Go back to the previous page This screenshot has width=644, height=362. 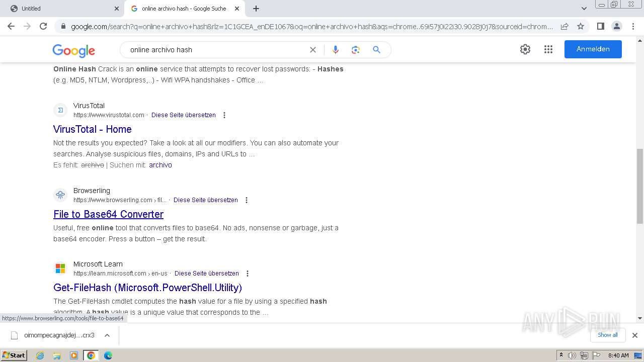[x=11, y=26]
